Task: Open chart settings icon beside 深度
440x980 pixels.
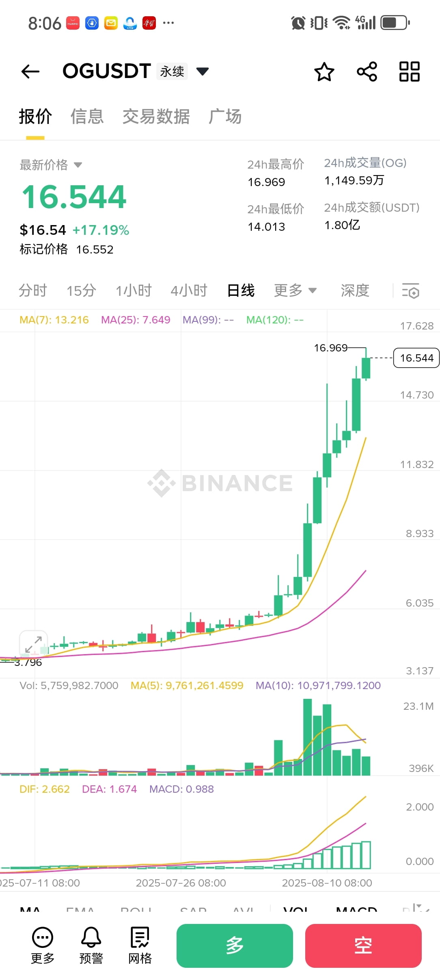Action: [410, 291]
